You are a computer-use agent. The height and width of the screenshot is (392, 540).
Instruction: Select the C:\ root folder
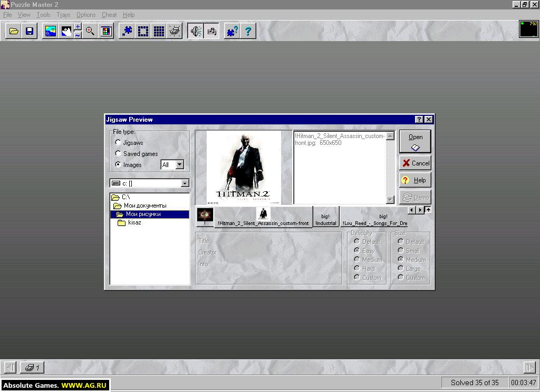pos(121,197)
